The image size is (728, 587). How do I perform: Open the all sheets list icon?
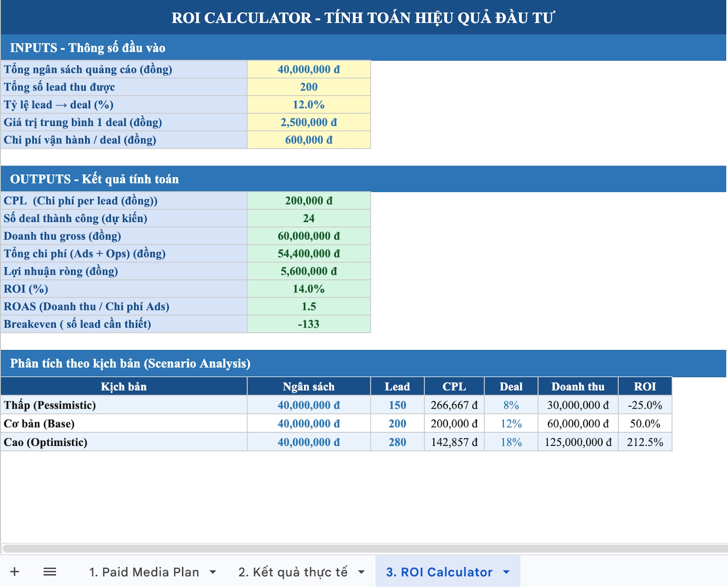coord(50,572)
